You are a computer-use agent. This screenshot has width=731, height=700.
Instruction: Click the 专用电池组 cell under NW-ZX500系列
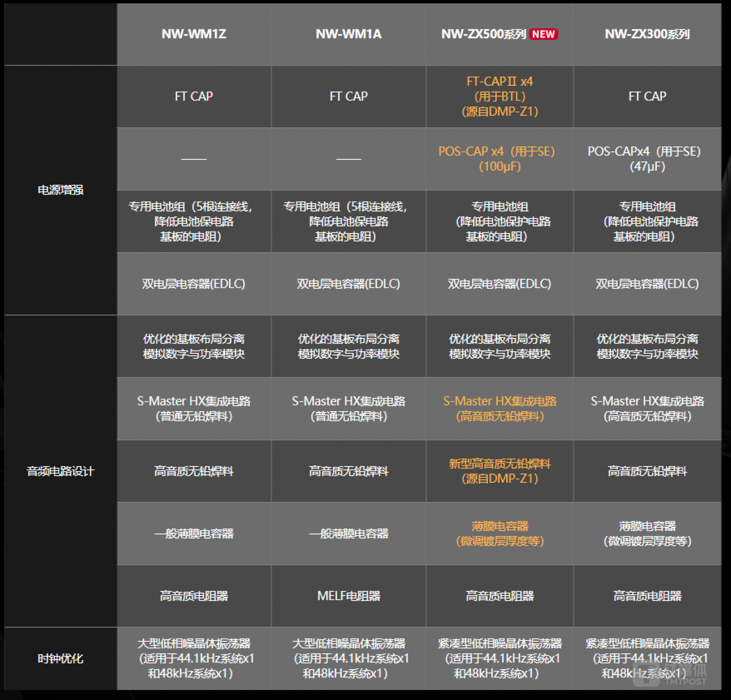coord(500,221)
